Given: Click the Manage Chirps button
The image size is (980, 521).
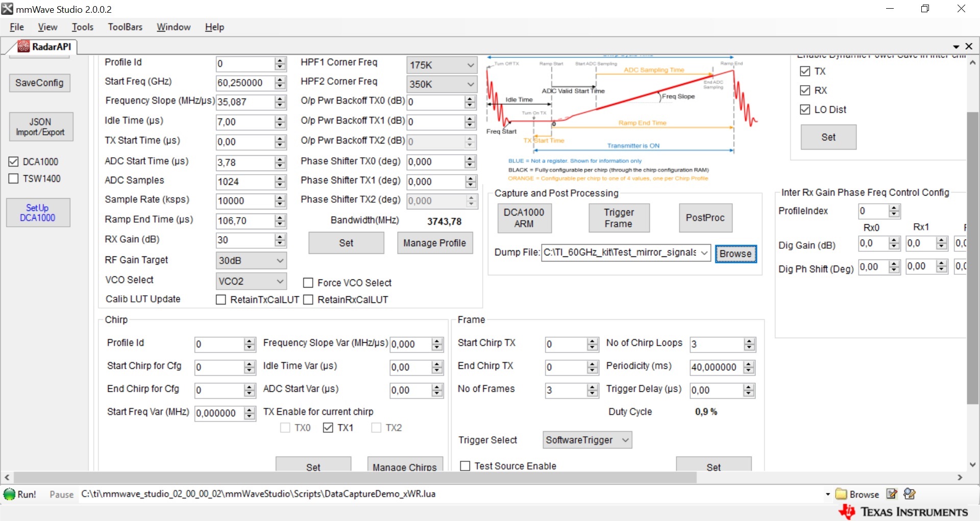Looking at the screenshot, I should pyautogui.click(x=405, y=464).
